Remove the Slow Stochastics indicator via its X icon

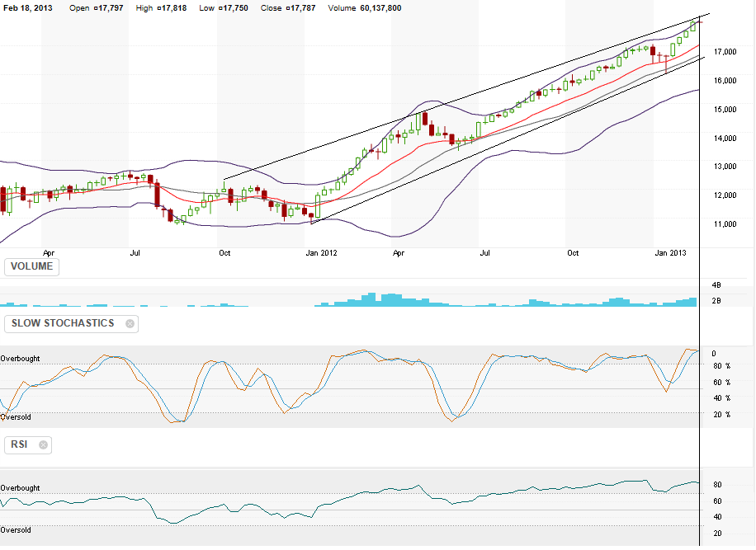click(x=130, y=324)
